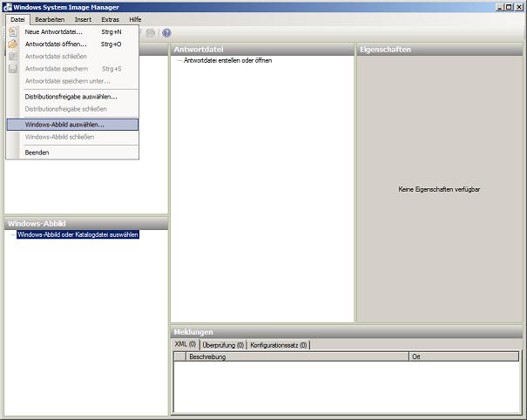Click the icon beside Antwortdatei schließen
This screenshot has width=527, height=420.
(13, 57)
